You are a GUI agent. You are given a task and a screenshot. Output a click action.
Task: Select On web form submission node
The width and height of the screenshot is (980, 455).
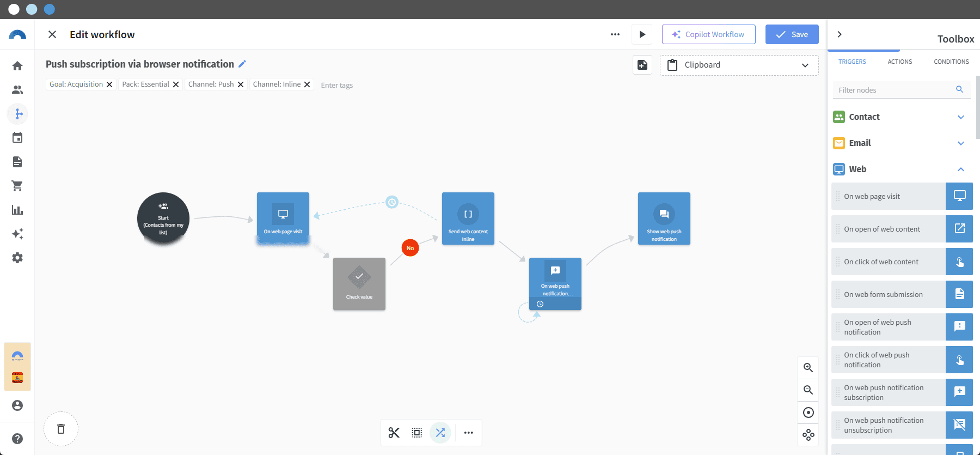pos(902,294)
